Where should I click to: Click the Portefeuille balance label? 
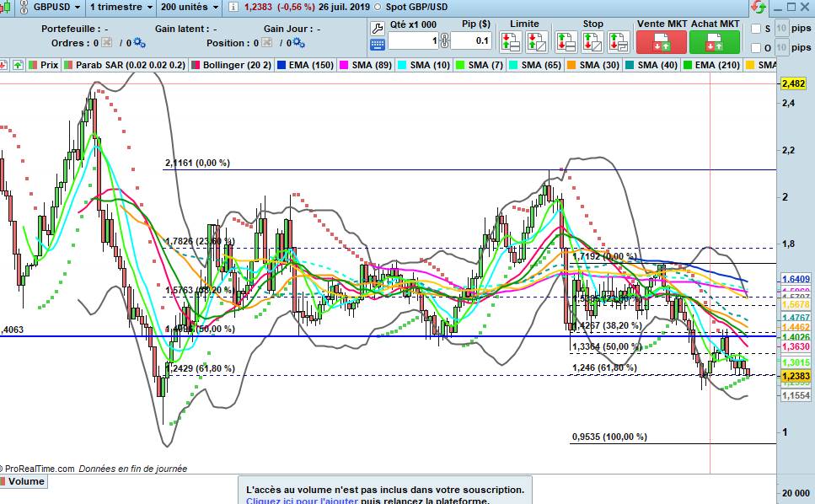(75, 29)
